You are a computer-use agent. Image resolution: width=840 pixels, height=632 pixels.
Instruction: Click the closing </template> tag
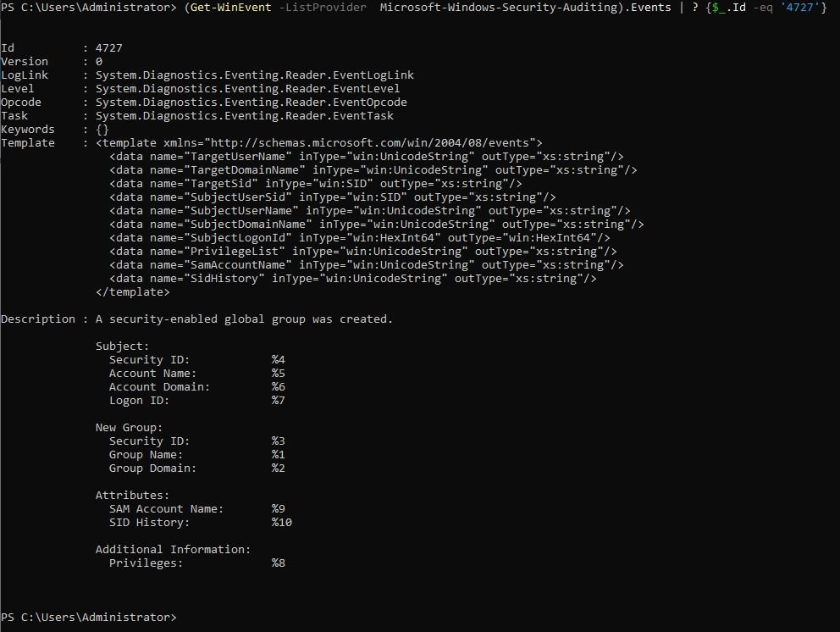[132, 292]
